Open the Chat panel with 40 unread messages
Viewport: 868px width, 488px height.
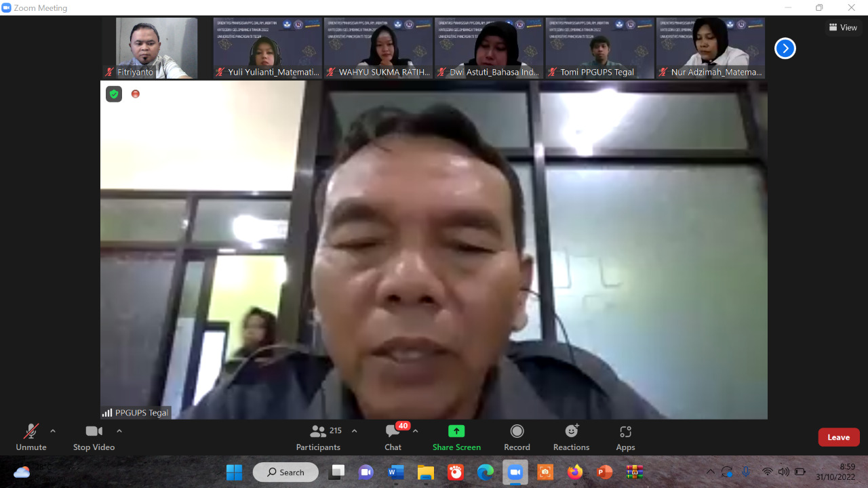(x=393, y=437)
